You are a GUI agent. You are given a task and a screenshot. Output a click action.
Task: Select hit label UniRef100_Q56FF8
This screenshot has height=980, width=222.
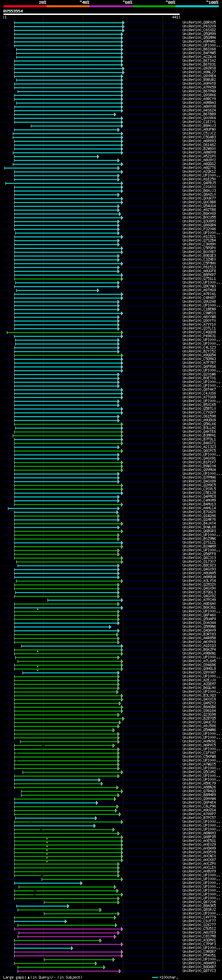pyautogui.click(x=199, y=554)
